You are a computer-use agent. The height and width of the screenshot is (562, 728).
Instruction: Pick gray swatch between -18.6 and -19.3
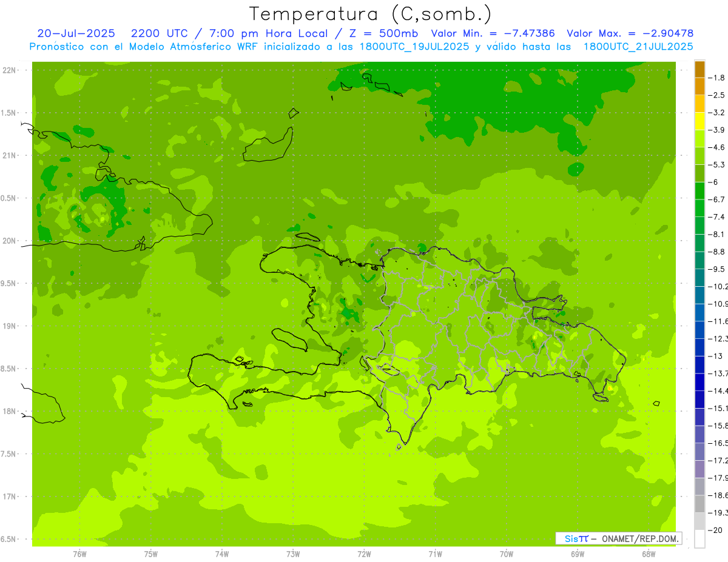699,504
